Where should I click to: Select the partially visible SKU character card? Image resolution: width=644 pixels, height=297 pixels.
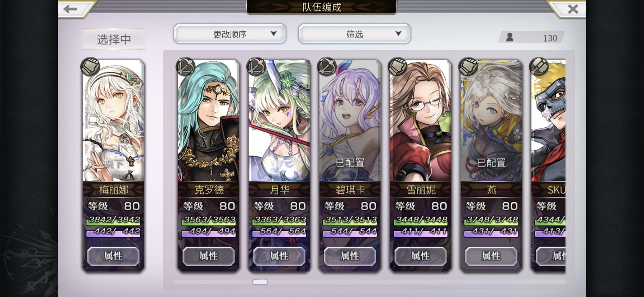click(548, 165)
